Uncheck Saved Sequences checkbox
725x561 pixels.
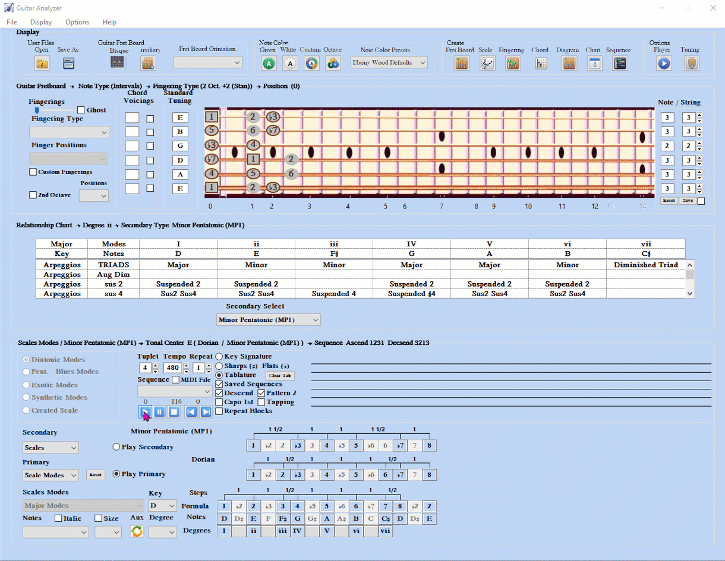pos(219,384)
